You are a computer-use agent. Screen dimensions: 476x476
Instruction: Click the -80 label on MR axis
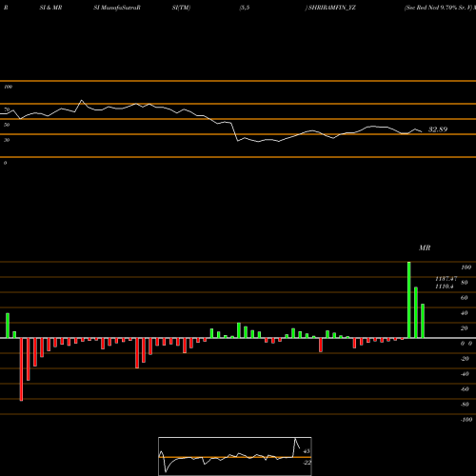point(465,405)
